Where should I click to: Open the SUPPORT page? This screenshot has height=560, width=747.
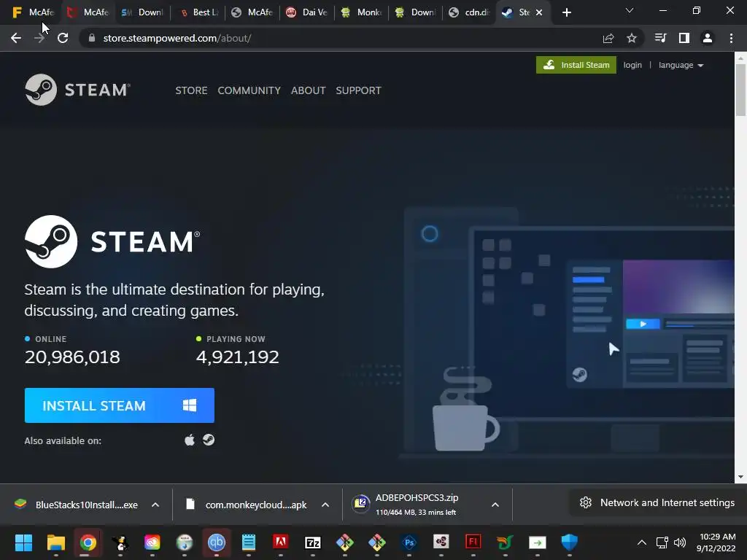pos(358,90)
